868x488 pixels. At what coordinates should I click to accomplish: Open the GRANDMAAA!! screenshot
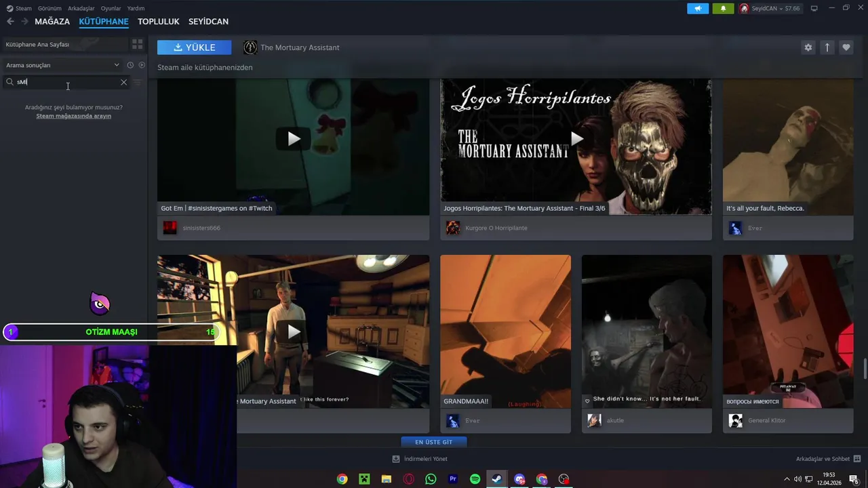click(505, 331)
